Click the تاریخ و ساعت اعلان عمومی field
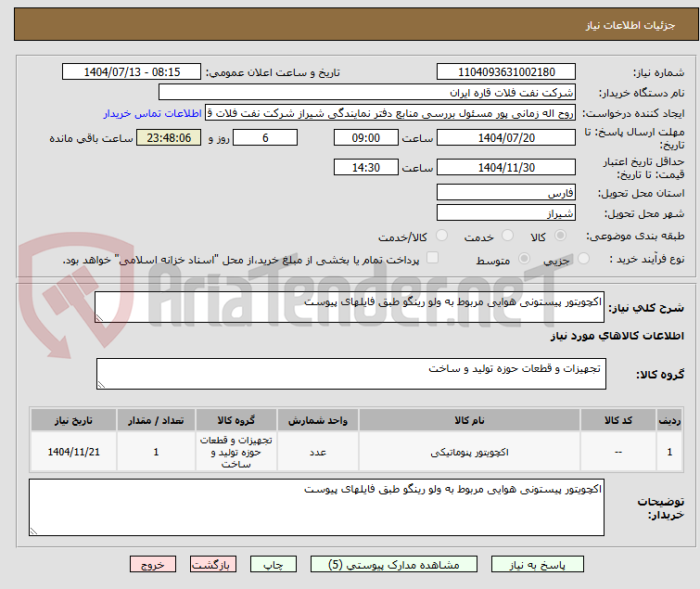700x589 pixels. 132,72
